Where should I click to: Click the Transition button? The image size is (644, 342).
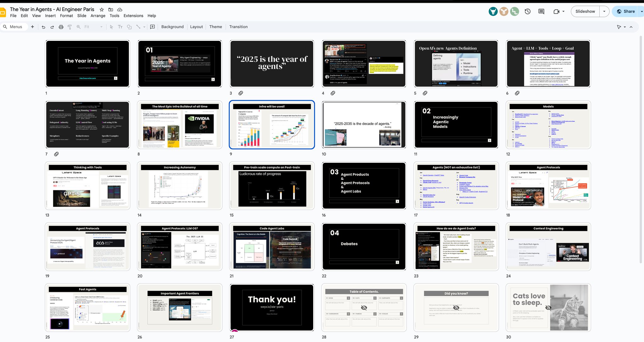click(x=238, y=27)
